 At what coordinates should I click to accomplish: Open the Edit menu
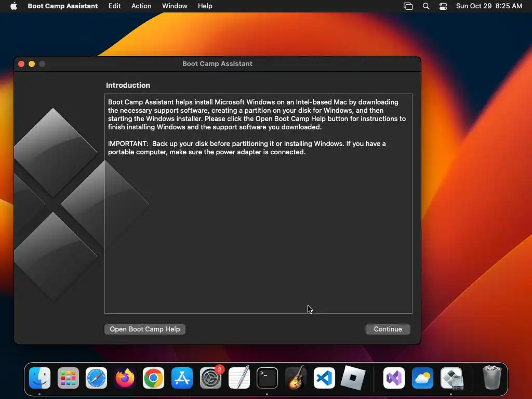pyautogui.click(x=115, y=6)
